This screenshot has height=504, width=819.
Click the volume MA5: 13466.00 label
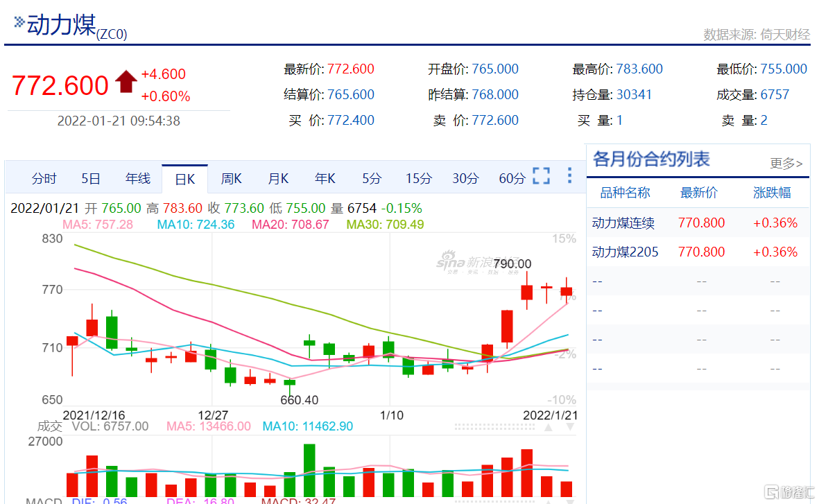[x=209, y=426]
